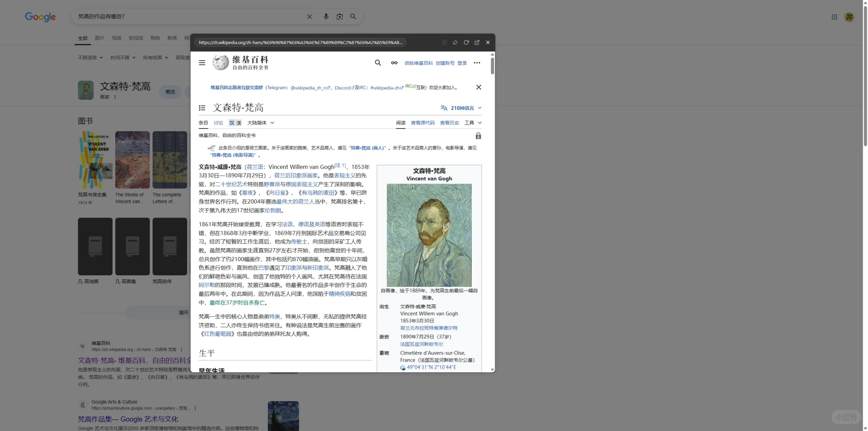Start voice search with the microphone icon
Viewport: 868px width, 431px height.
(326, 16)
